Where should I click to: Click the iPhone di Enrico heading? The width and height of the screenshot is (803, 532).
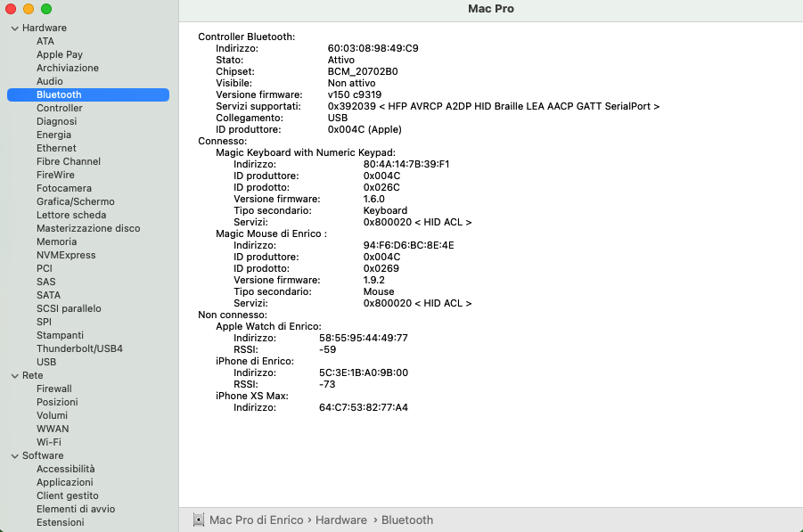[255, 361]
